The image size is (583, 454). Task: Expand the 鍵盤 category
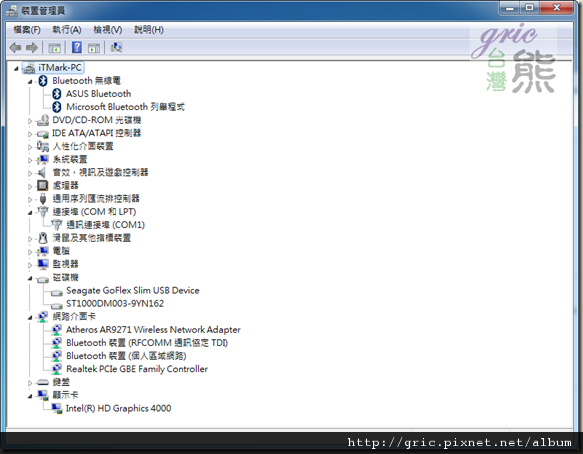(x=30, y=383)
